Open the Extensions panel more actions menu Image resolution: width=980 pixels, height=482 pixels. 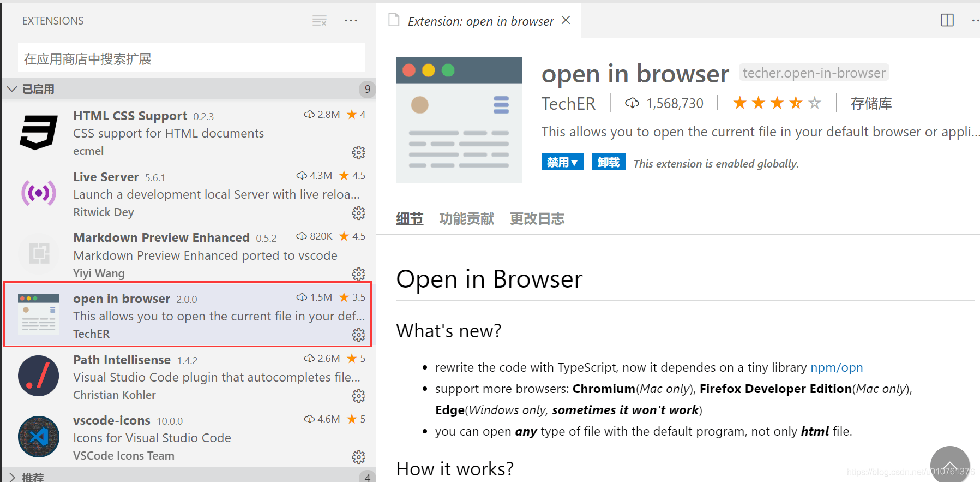tap(351, 21)
